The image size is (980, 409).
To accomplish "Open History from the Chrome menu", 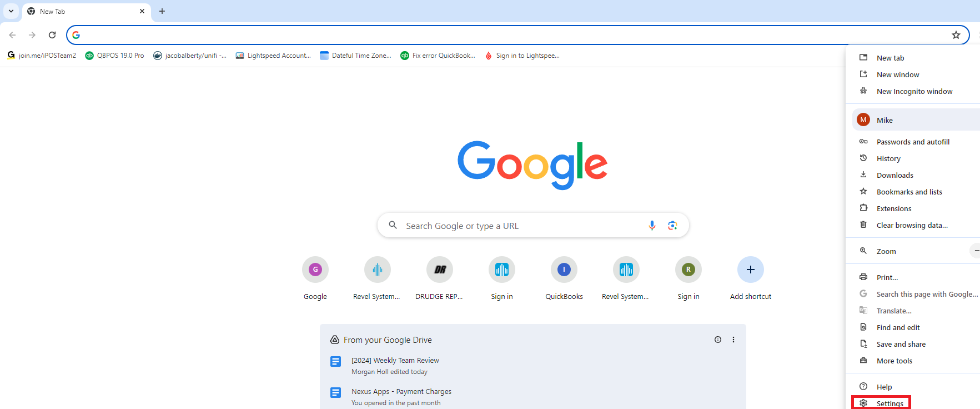I will point(888,158).
